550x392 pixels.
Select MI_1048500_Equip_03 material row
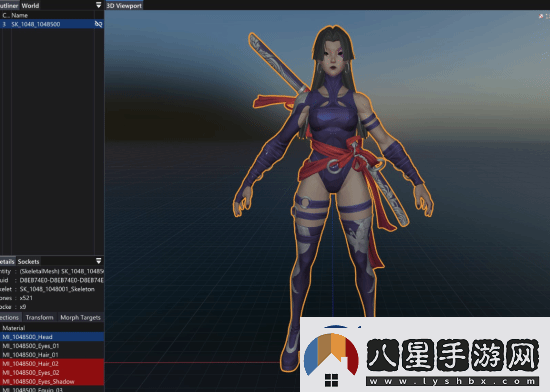[52, 389]
